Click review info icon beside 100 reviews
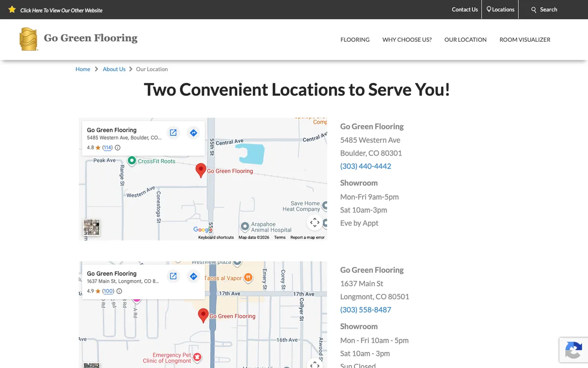 point(119,291)
